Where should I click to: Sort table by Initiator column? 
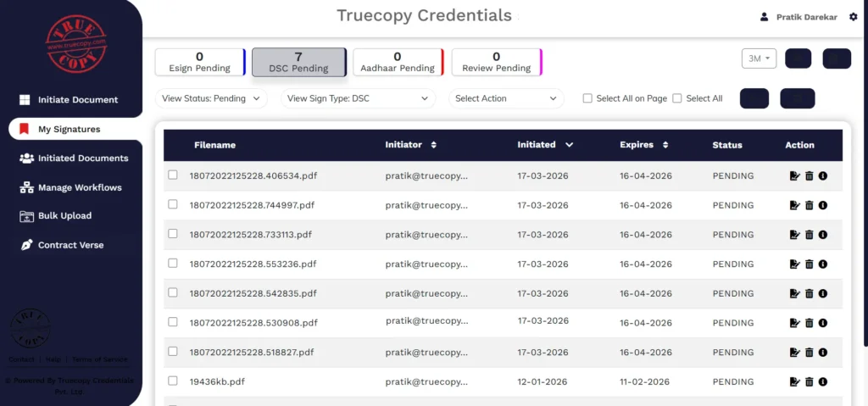[x=433, y=145]
